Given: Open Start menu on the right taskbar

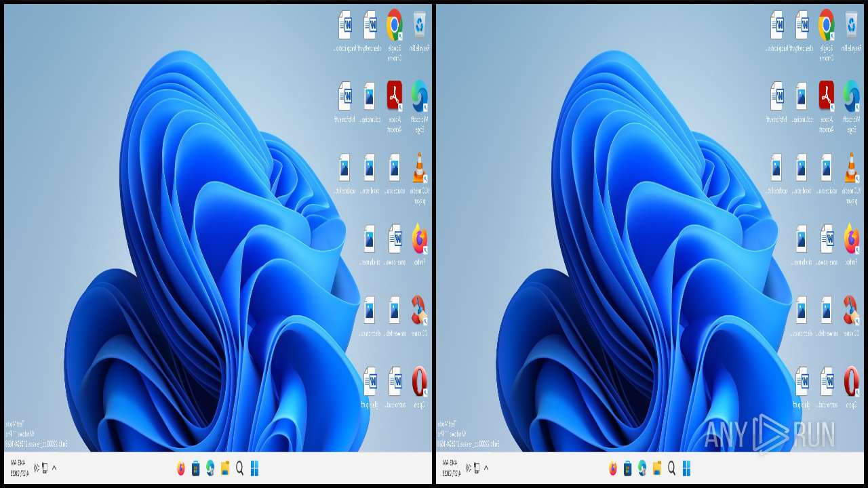Looking at the screenshot, I should click(686, 468).
